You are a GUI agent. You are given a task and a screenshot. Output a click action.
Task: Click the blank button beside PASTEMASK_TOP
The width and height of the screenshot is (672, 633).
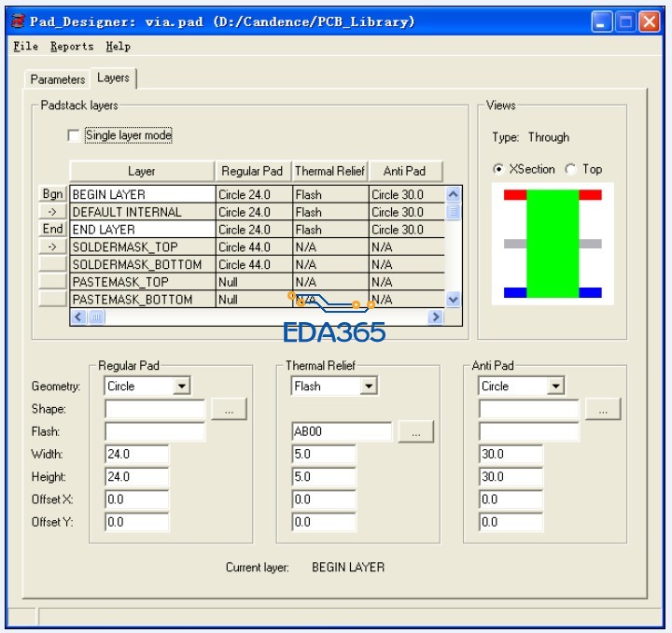[52, 282]
